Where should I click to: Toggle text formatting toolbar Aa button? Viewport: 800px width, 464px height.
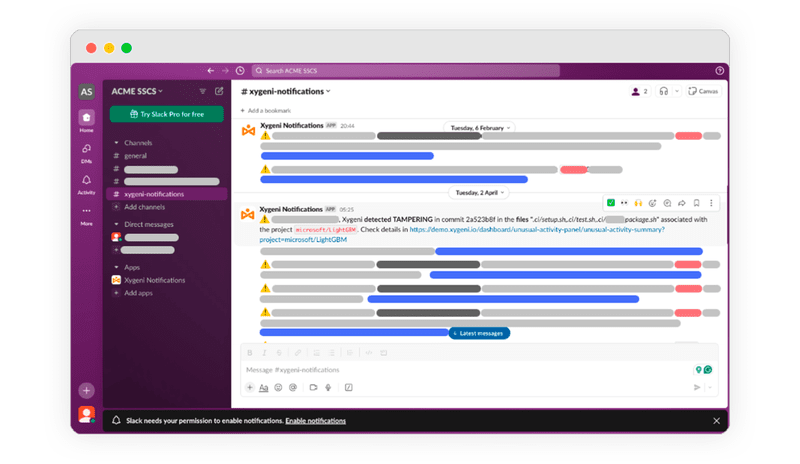click(264, 387)
